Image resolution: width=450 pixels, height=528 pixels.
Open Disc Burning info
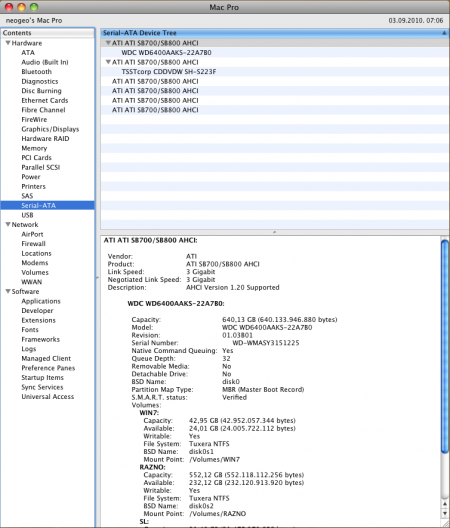coord(41,91)
